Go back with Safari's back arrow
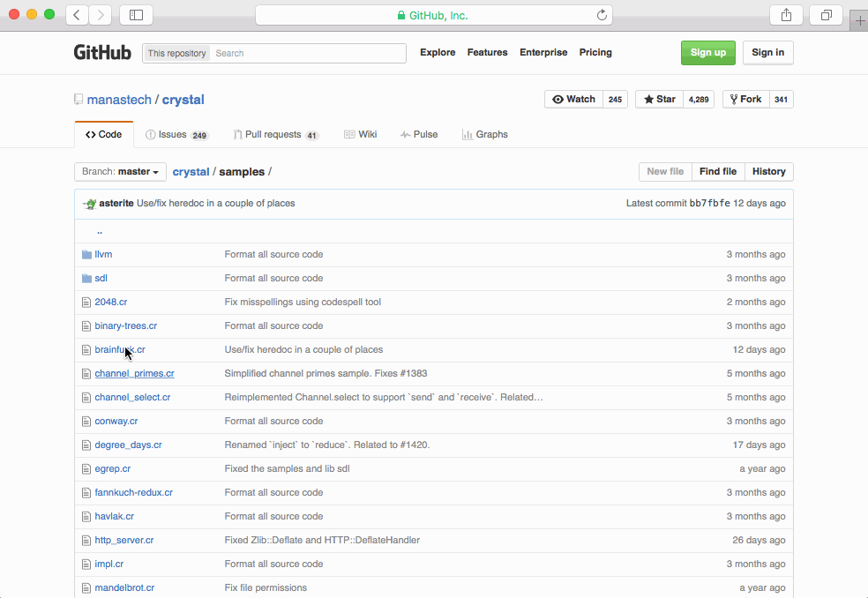The width and height of the screenshot is (868, 598). 77,15
